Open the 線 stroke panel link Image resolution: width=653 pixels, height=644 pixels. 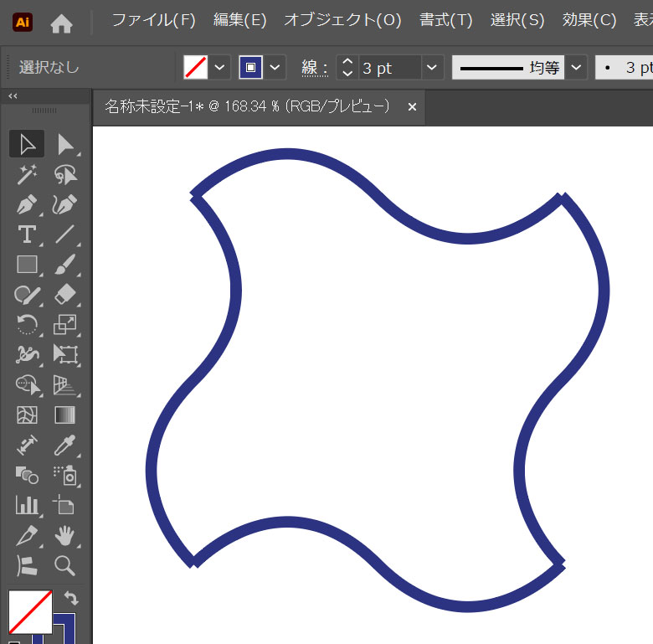tap(315, 68)
